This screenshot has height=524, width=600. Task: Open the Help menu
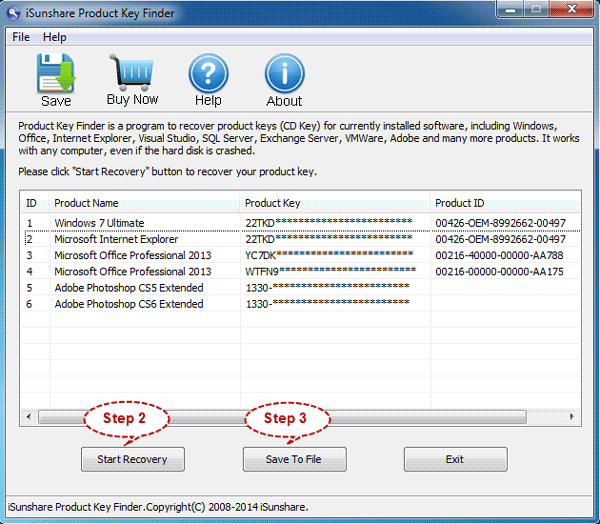[x=55, y=37]
